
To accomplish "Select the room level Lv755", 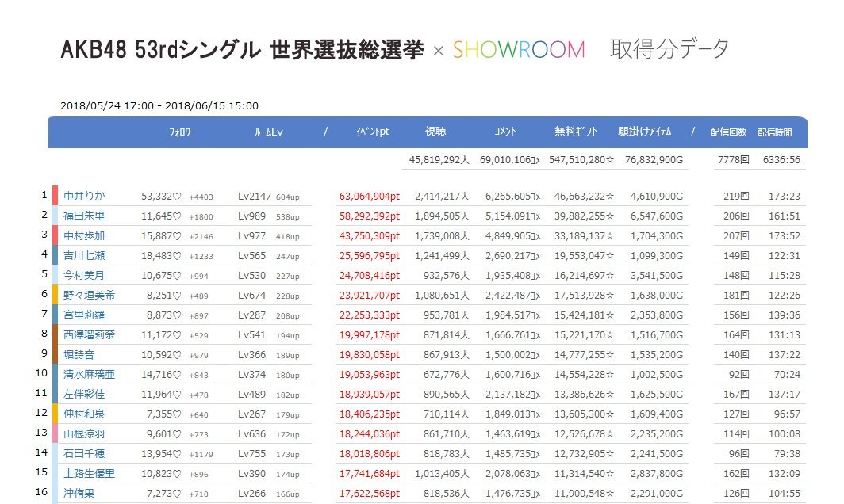I will point(252,454).
